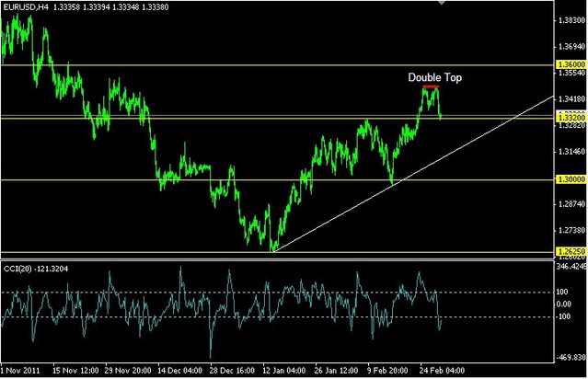
Task: Click the 'Double Top' text label
Action: [x=435, y=78]
